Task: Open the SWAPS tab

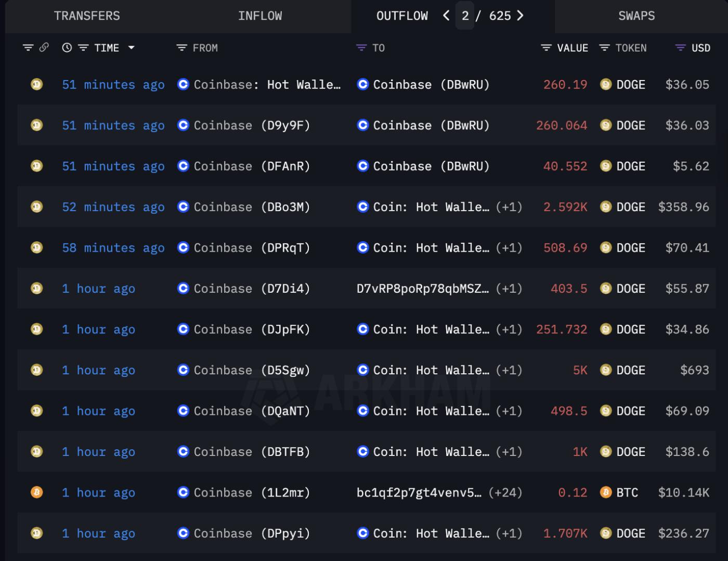Action: coord(636,16)
